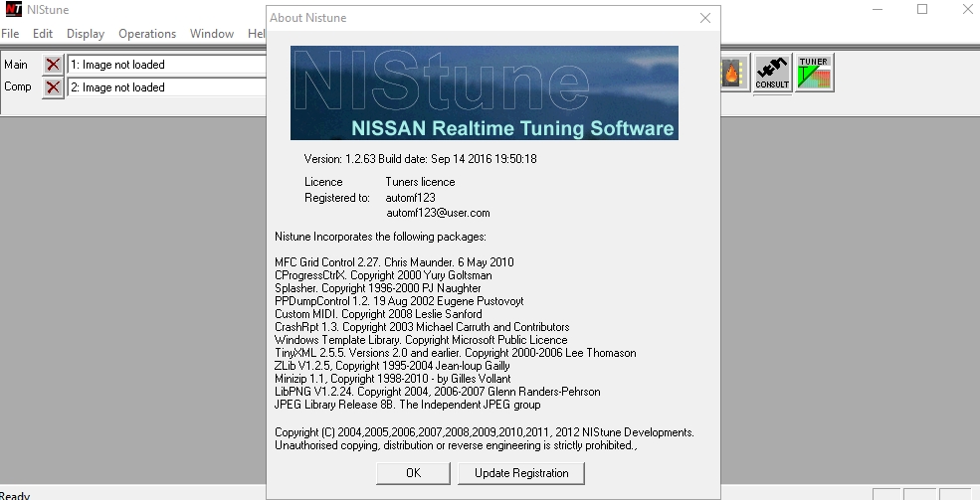Click the 'LibPNG V1.2.24' line
The height and width of the screenshot is (500, 980).
438,392
